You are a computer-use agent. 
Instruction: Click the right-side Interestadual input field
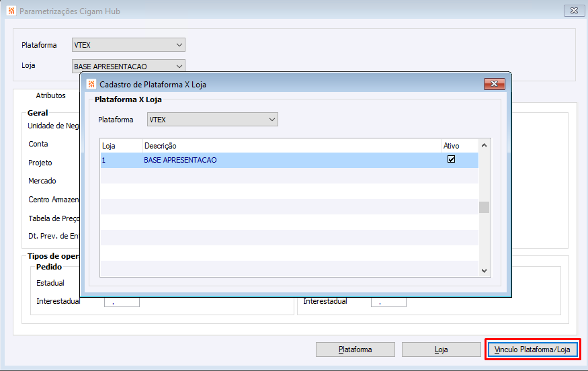[x=388, y=302]
